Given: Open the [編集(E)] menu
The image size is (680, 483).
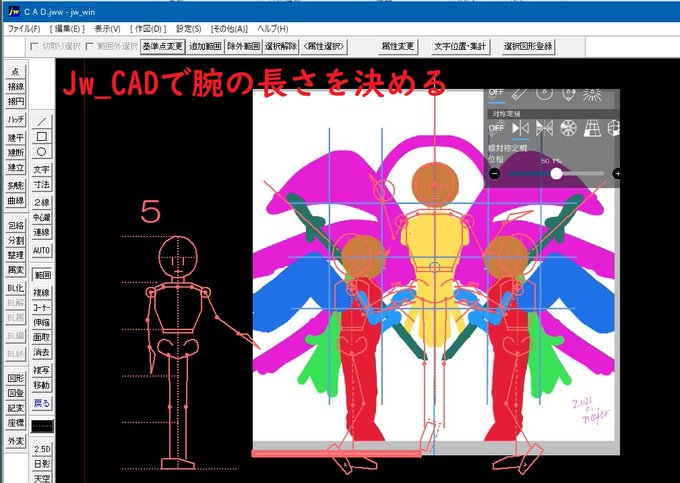Looking at the screenshot, I should (x=67, y=29).
